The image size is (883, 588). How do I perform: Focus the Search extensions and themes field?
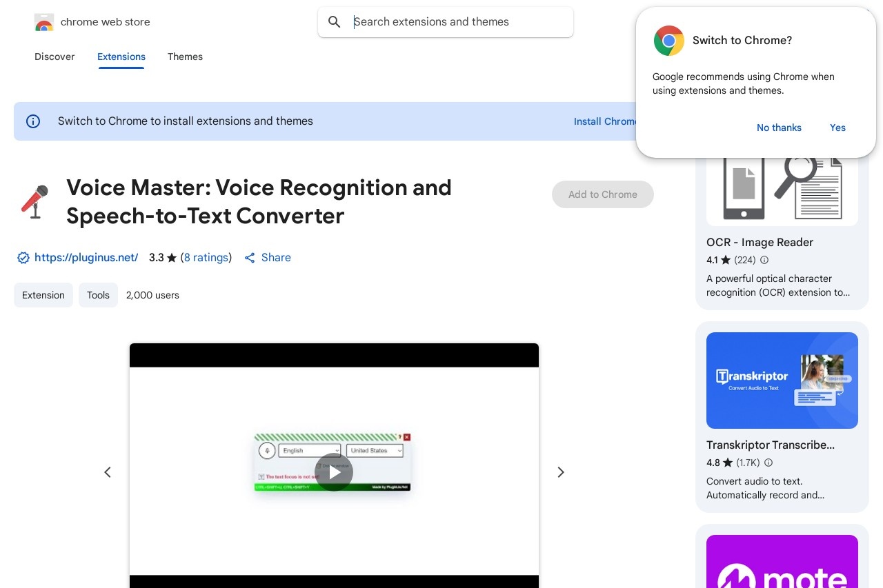[x=446, y=22]
